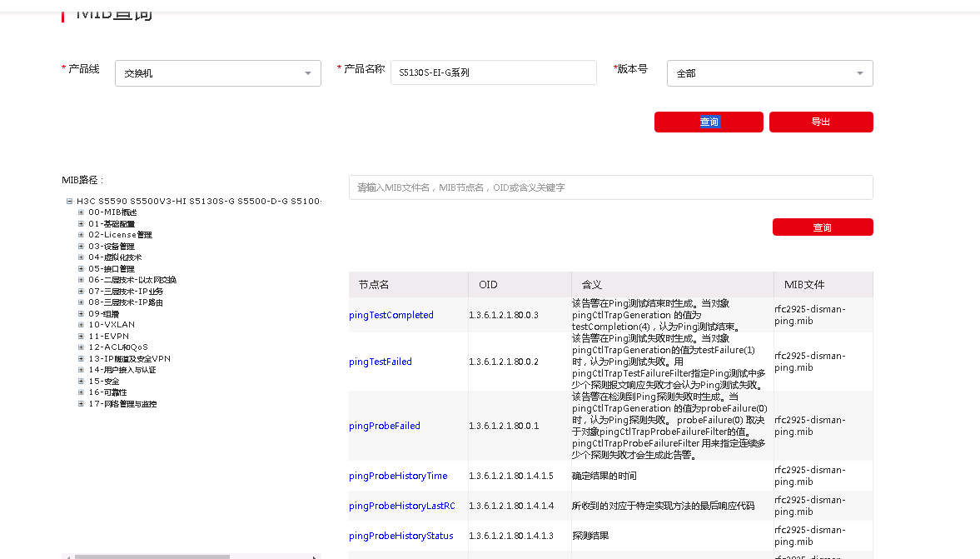The width and height of the screenshot is (980, 559).
Task: Click the horizontal scrollbar under the MIB tree
Action: 152,557
